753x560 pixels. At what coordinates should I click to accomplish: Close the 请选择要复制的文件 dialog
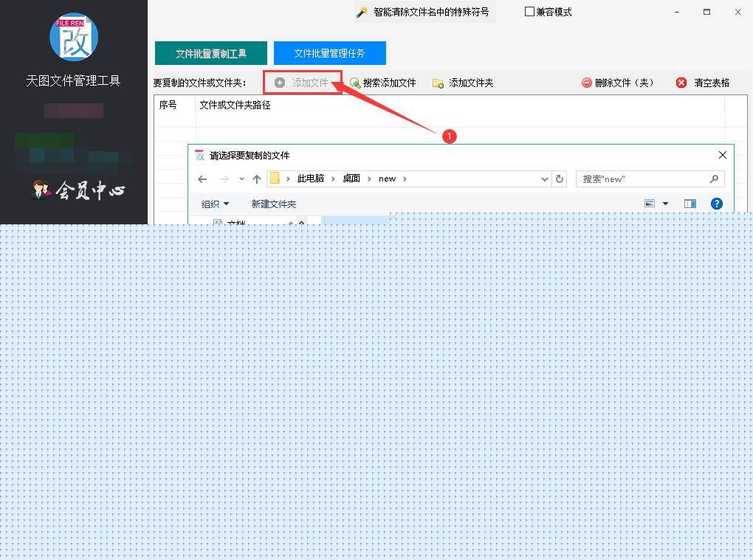pos(722,155)
